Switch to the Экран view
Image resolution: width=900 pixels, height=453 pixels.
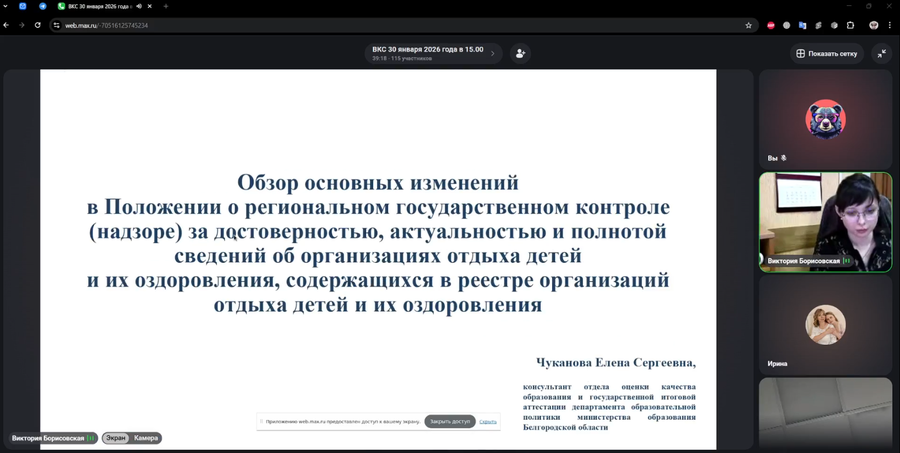point(116,438)
